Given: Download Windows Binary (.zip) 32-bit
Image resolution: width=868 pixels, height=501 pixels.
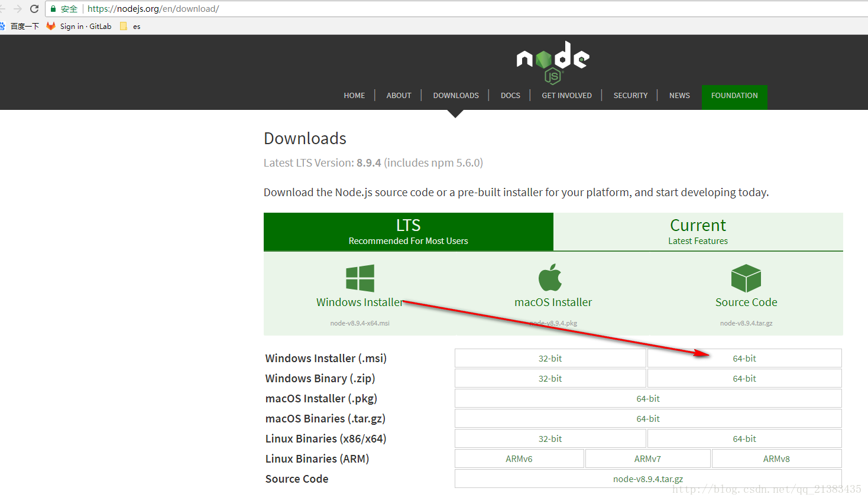Looking at the screenshot, I should pos(550,379).
